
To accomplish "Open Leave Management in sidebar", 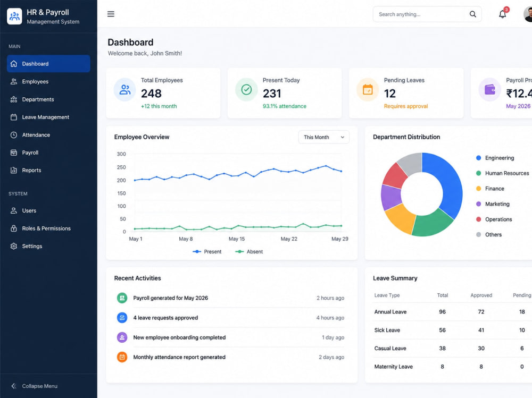I will click(48, 117).
